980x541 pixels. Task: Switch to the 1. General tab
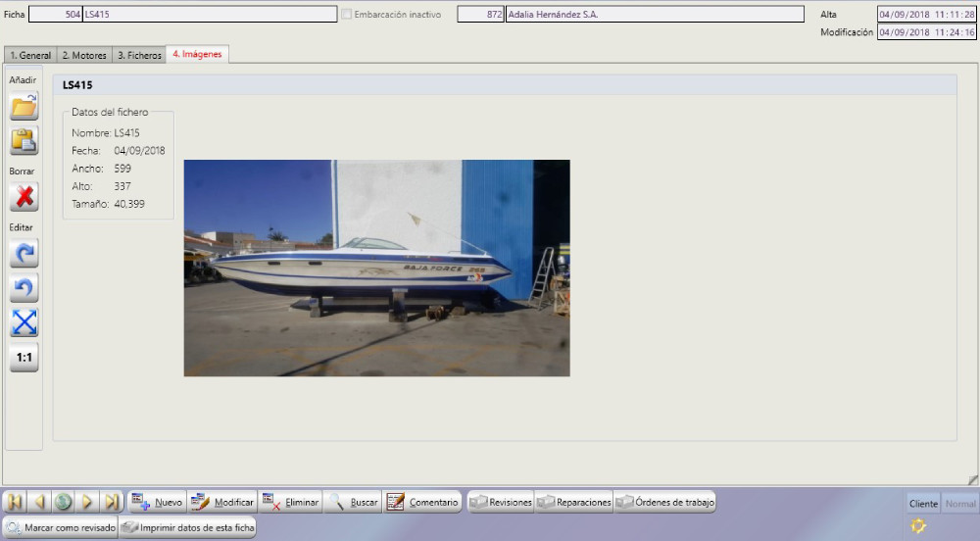[x=29, y=56]
